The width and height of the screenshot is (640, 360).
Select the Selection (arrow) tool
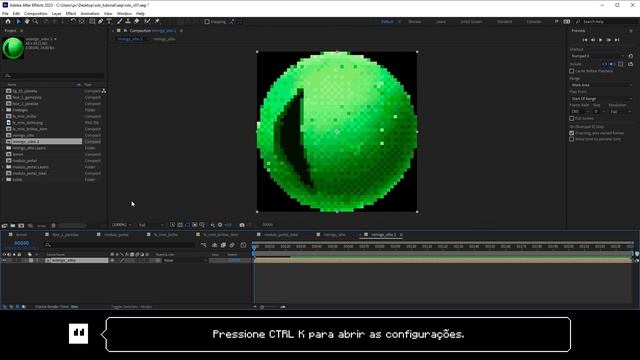pyautogui.click(x=19, y=21)
